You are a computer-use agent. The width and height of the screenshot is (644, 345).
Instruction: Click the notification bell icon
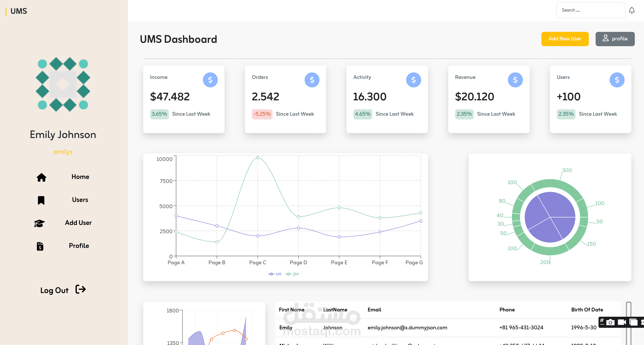coord(632,10)
